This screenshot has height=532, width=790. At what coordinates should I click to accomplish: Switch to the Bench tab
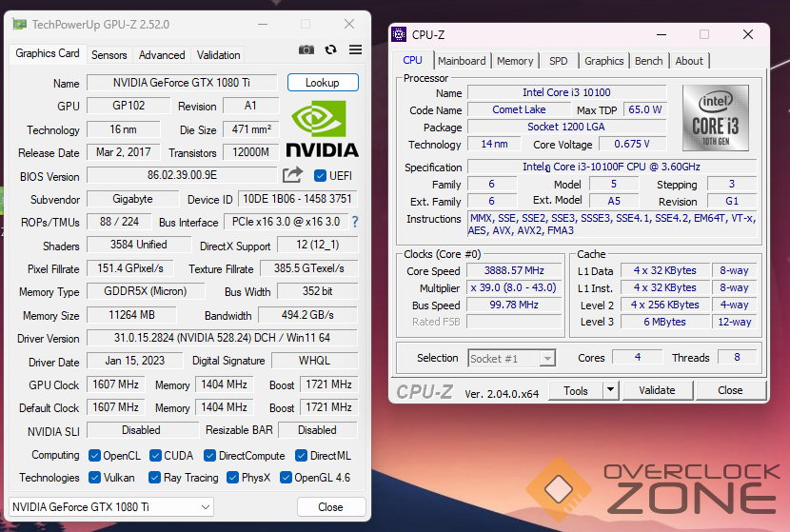point(648,61)
